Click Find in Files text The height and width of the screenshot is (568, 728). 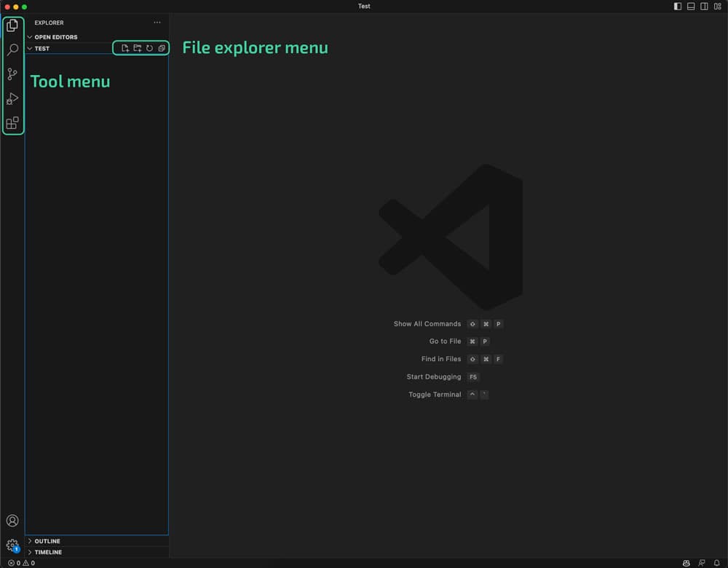[441, 359]
